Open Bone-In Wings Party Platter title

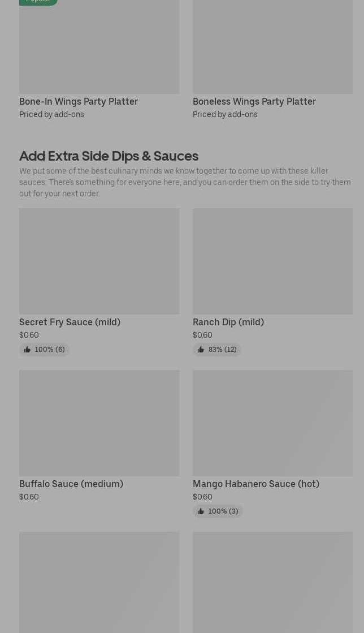click(x=79, y=101)
